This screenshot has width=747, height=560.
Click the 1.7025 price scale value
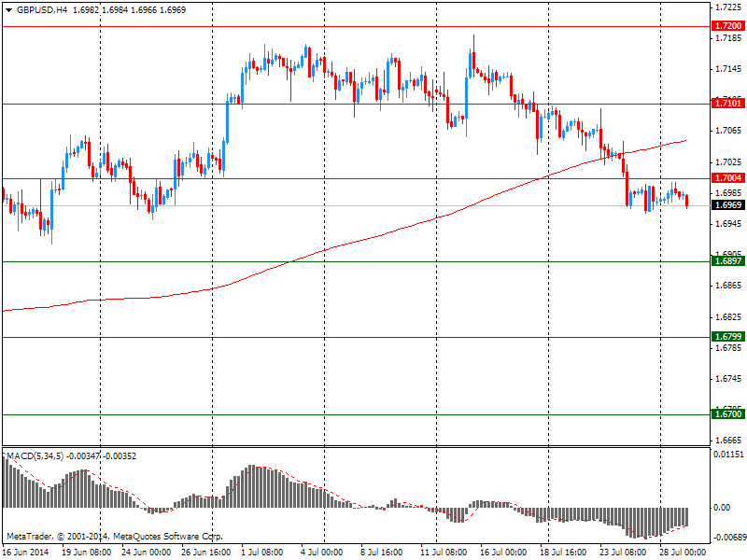(x=729, y=162)
